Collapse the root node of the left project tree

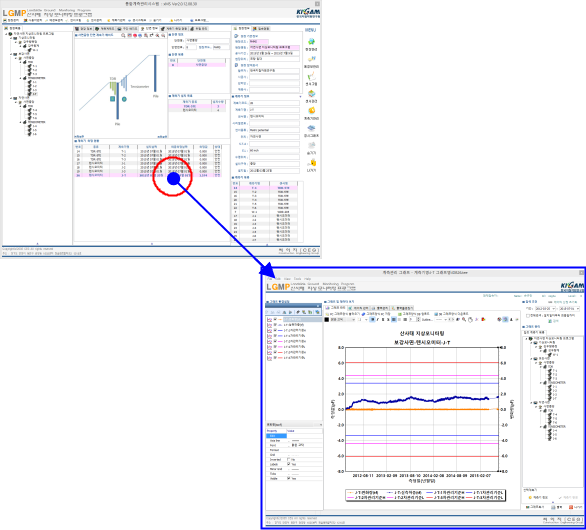[6, 34]
